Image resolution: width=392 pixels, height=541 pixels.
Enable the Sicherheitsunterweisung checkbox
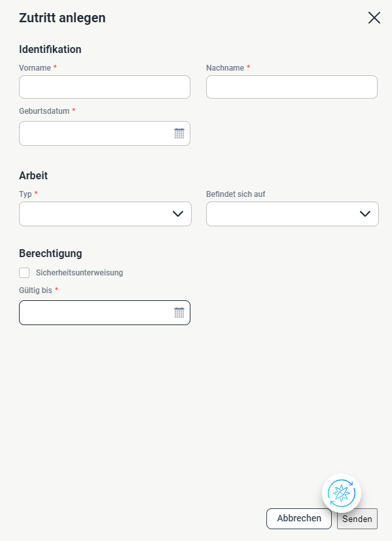coord(24,272)
